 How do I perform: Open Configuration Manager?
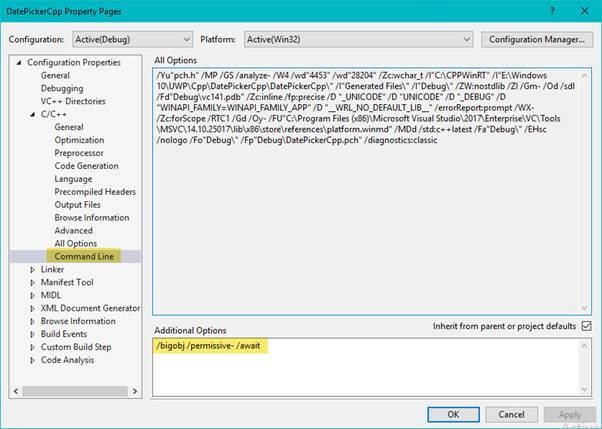537,39
